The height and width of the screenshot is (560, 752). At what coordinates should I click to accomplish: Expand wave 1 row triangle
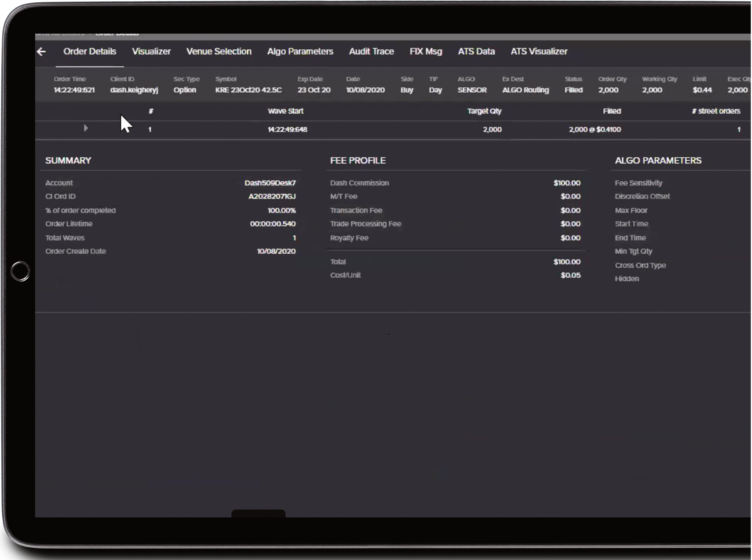pos(86,128)
